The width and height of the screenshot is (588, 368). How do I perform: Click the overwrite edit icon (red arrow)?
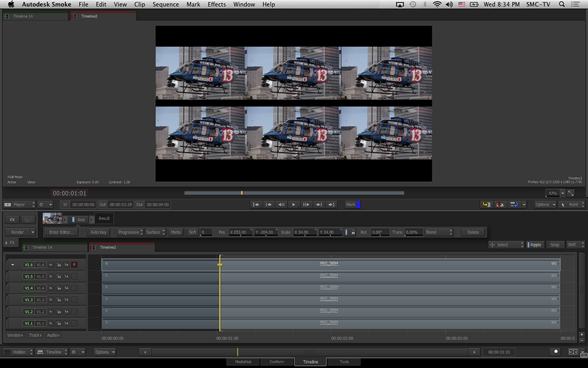point(500,204)
